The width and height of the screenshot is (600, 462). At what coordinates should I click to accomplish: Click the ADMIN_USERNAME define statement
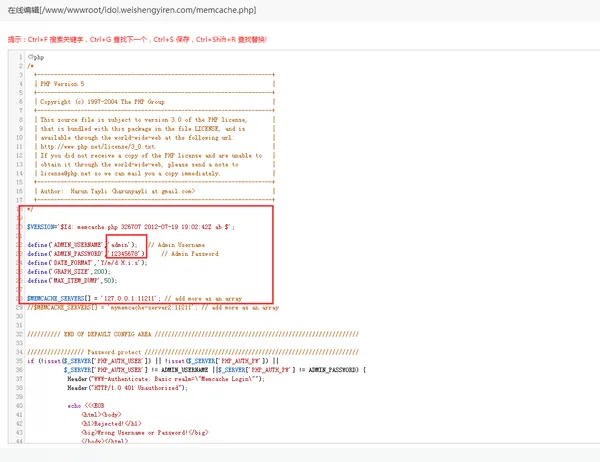pos(82,245)
